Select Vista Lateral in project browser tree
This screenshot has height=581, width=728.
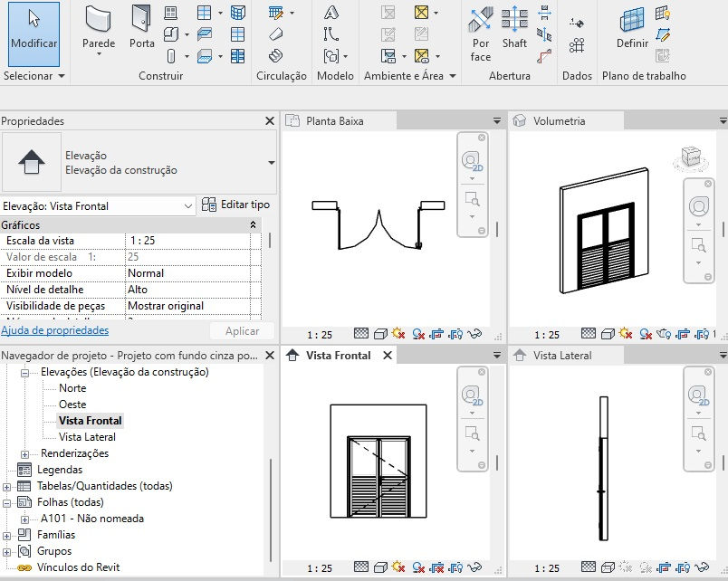pos(87,437)
